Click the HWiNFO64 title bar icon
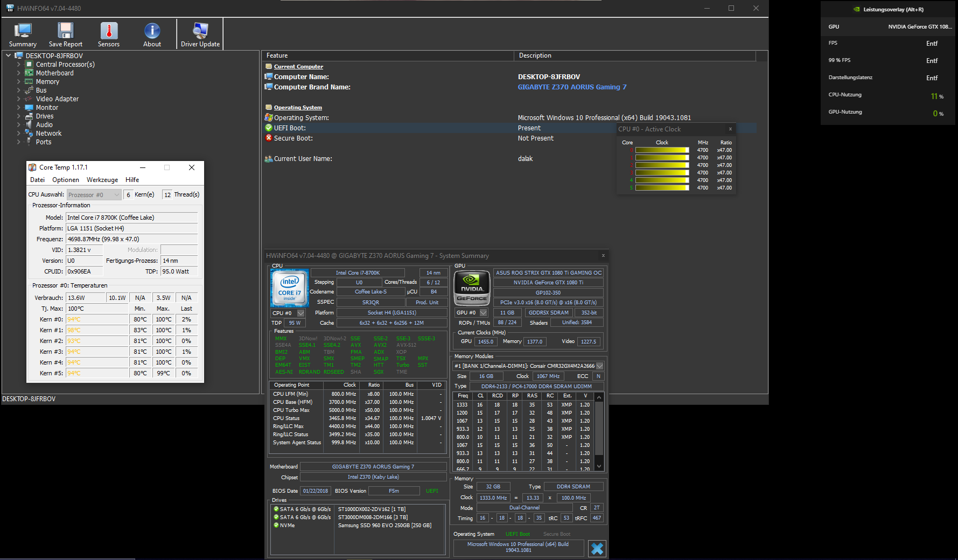This screenshot has height=560, width=958. pyautogui.click(x=10, y=8)
